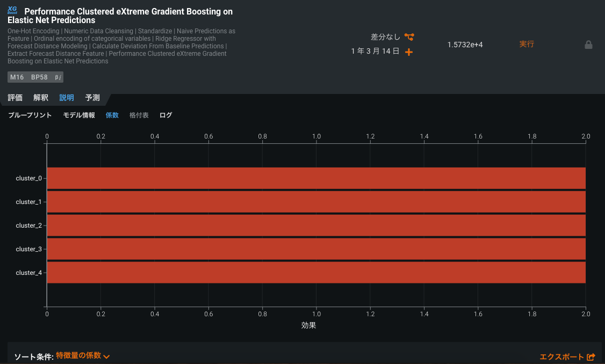605x364 pixels.
Task: Click the 実行 link
Action: coord(527,44)
